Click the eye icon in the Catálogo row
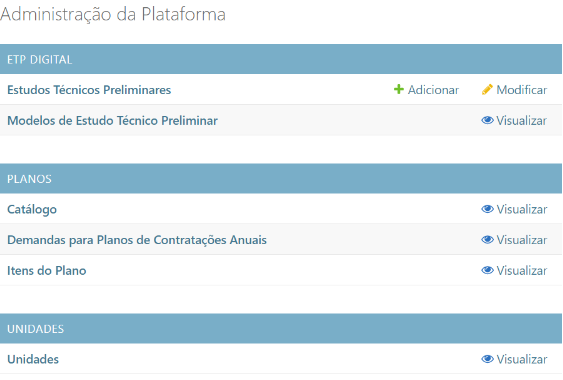This screenshot has height=380, width=563. tap(487, 209)
